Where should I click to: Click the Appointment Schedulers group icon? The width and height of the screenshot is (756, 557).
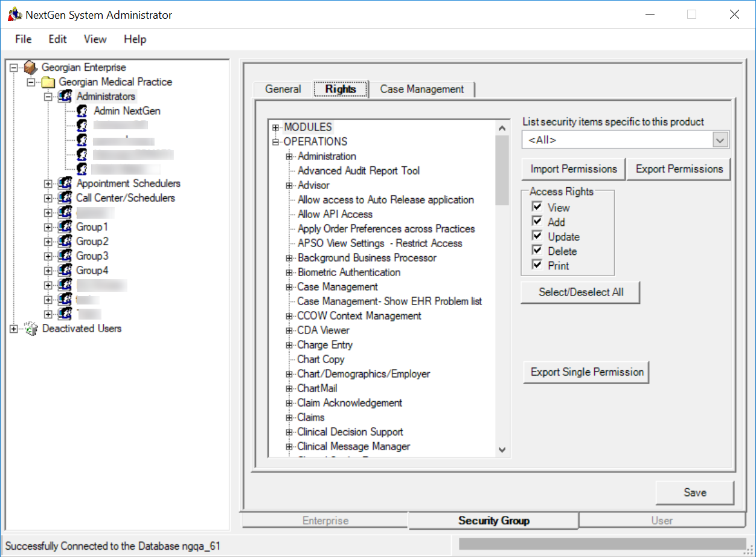[x=65, y=184]
